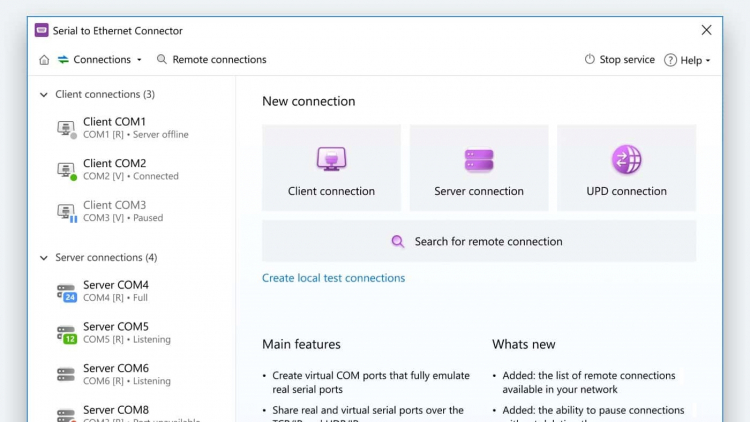Select Server COM6 in the list
The image size is (750, 422).
coord(132,374)
